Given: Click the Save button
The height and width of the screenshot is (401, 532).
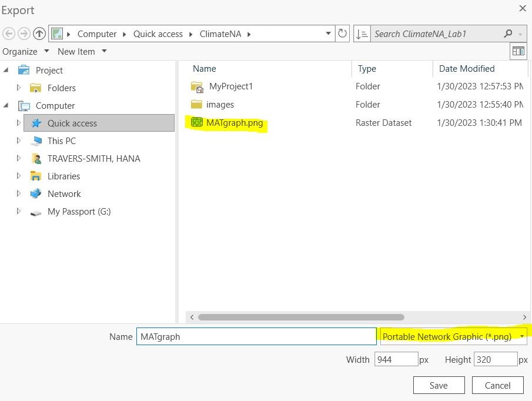Looking at the screenshot, I should tap(439, 385).
